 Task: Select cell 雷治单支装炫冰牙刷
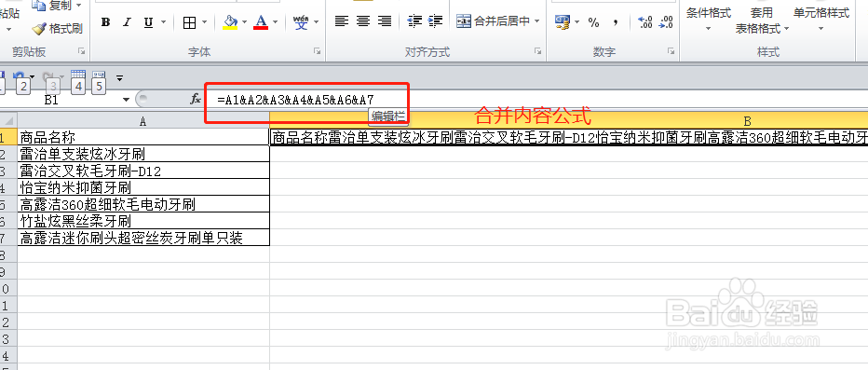(x=143, y=154)
